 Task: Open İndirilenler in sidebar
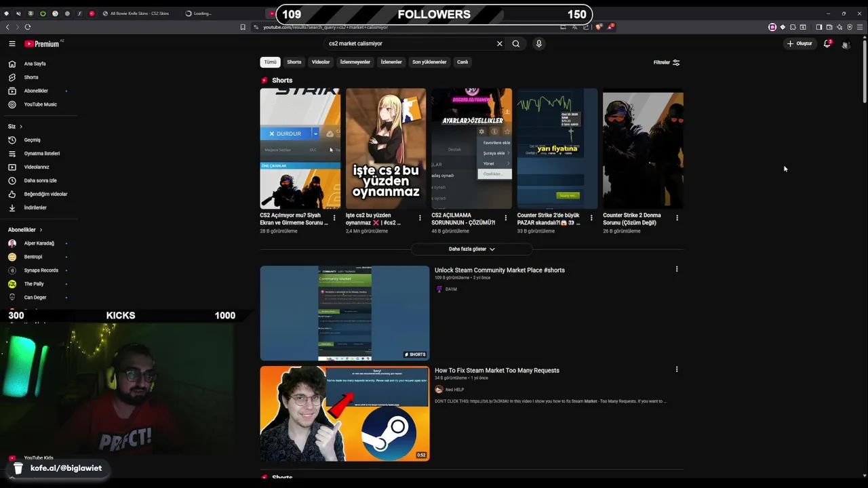pos(35,207)
